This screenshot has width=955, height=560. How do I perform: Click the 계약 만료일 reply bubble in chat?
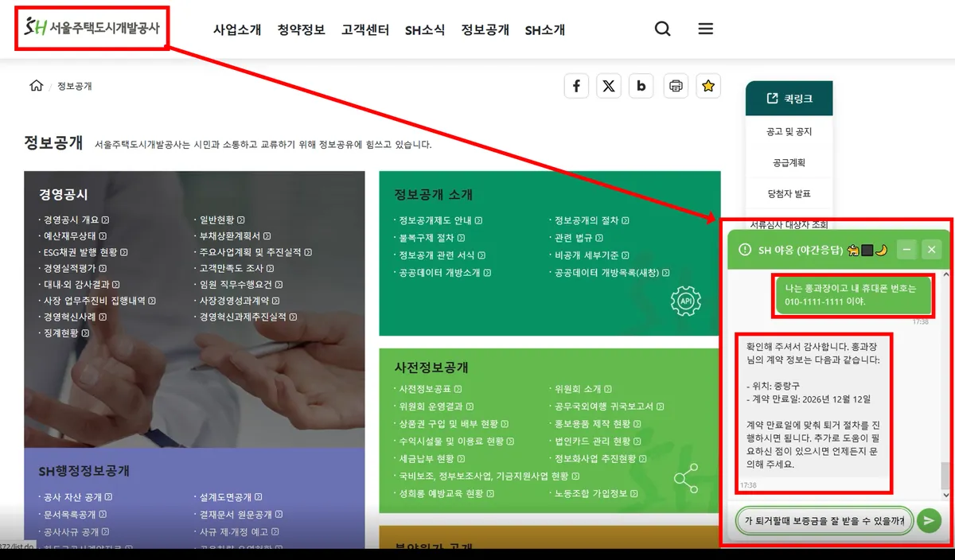[x=812, y=406]
